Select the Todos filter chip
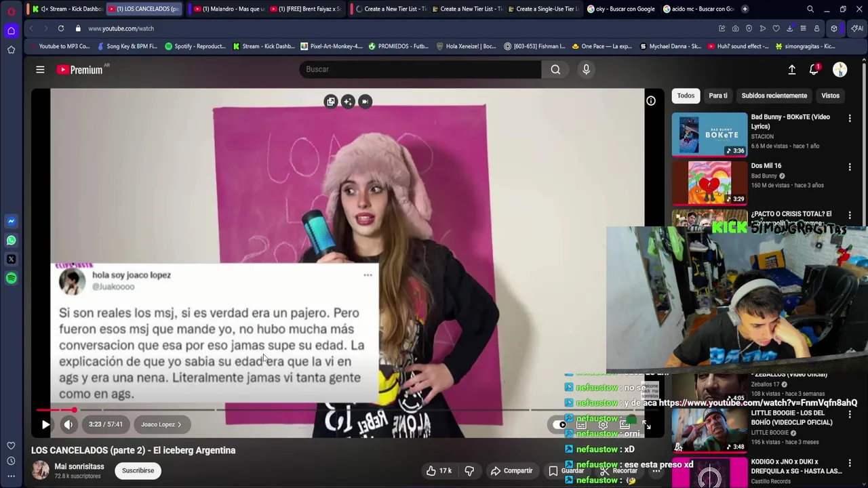868x488 pixels. point(686,96)
